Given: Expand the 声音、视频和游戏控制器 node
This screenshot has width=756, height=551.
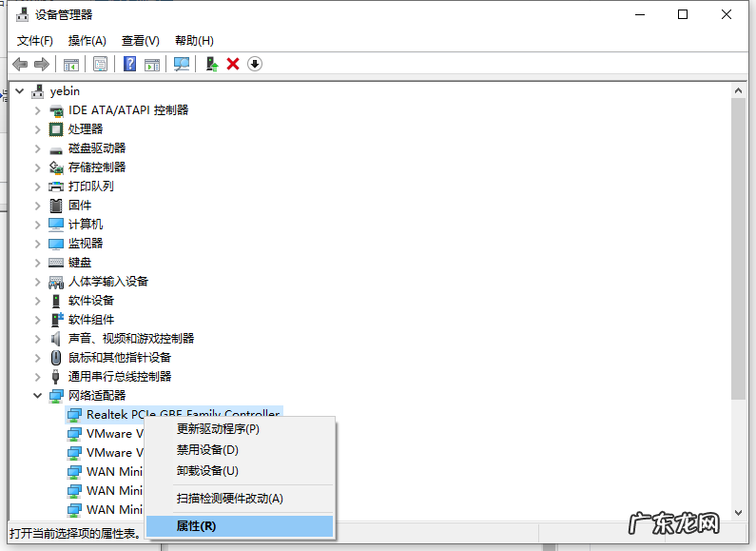Looking at the screenshot, I should click(38, 339).
